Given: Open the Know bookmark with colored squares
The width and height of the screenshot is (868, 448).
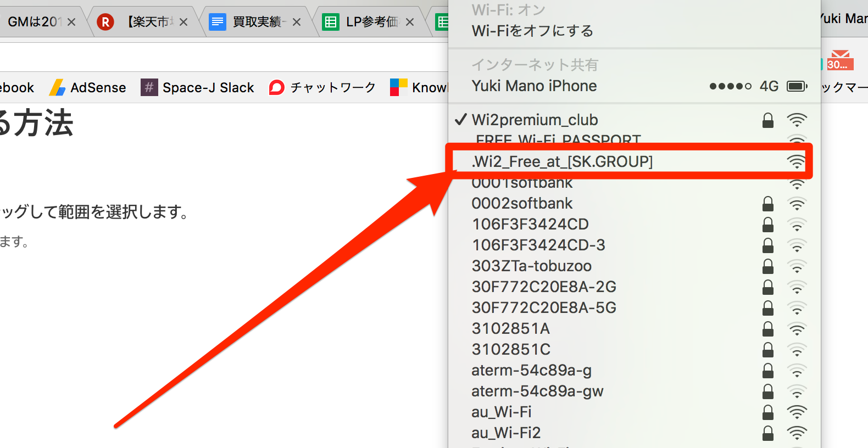Looking at the screenshot, I should click(419, 87).
